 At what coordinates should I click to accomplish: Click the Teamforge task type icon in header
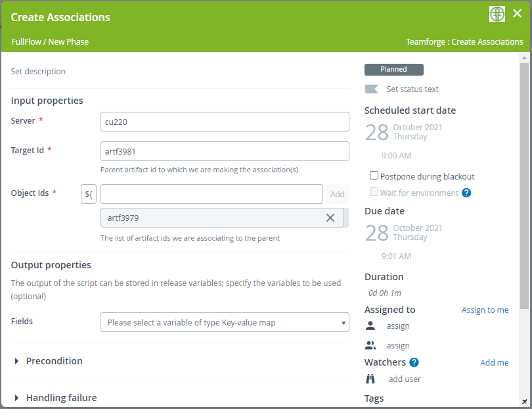(x=497, y=14)
